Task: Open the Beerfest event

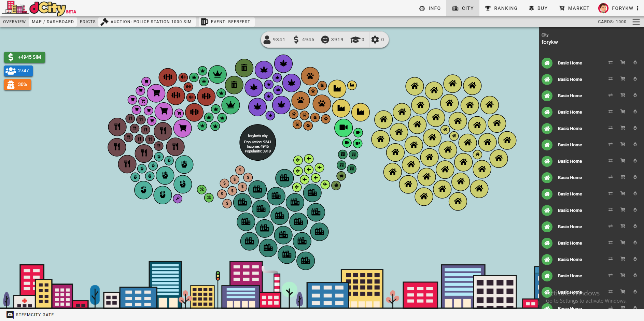Action: point(226,22)
